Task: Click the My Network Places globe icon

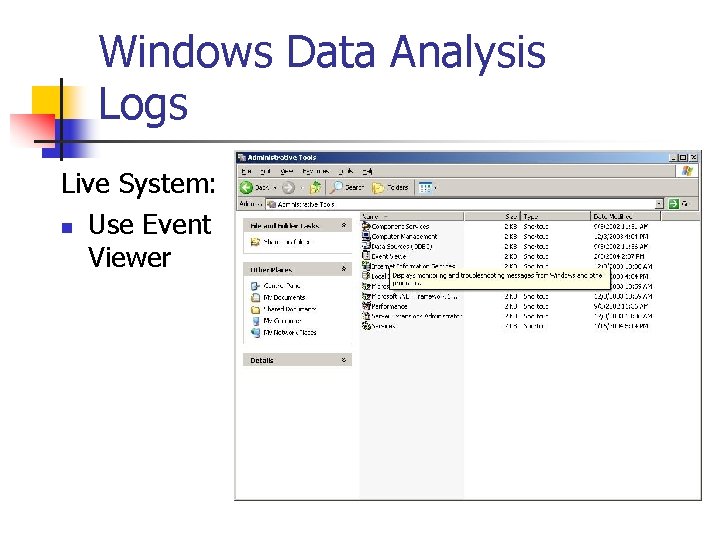Action: click(x=255, y=332)
